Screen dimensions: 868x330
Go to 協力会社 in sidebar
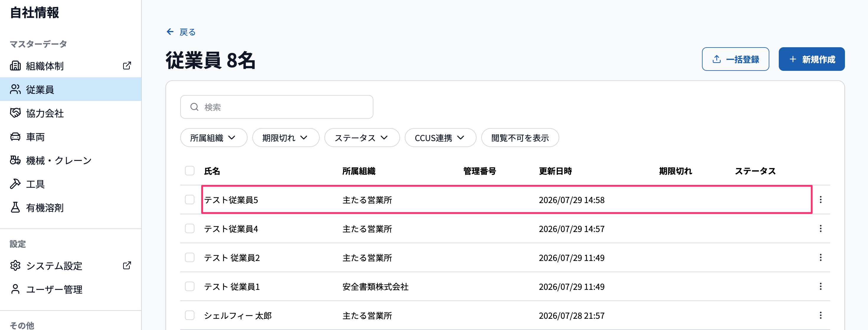70,113
